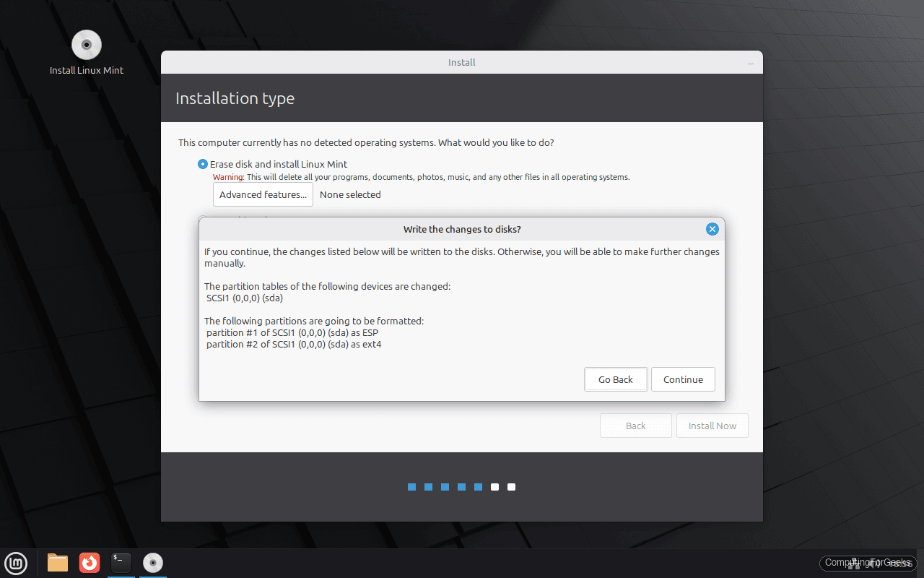Open the terminal from the taskbar
Viewport: 924px width, 578px height.
[x=121, y=563]
